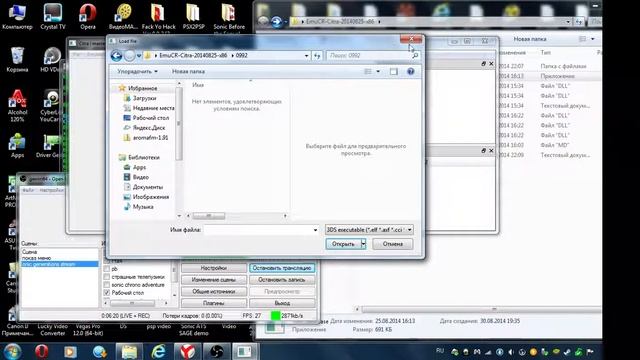Open the 3DS executable file type combo box
Screen dimensions: 640x360
(x=369, y=230)
